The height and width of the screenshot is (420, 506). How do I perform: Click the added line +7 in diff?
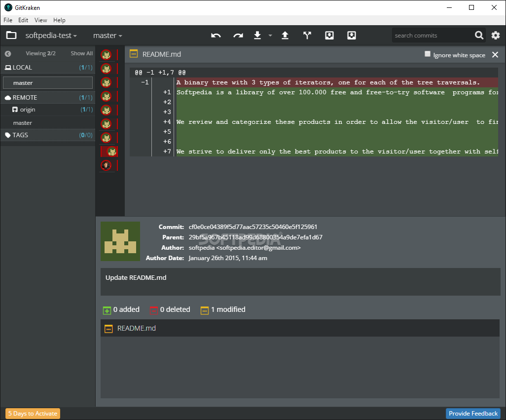[314, 152]
